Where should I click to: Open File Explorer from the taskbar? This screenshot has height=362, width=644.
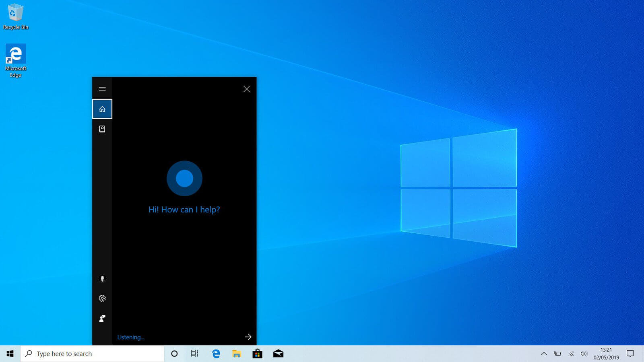point(236,354)
